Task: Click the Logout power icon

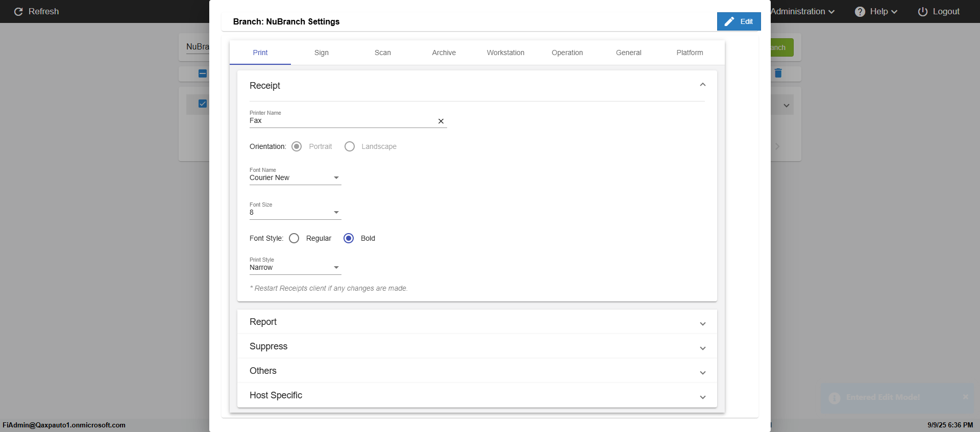Action: click(x=923, y=12)
